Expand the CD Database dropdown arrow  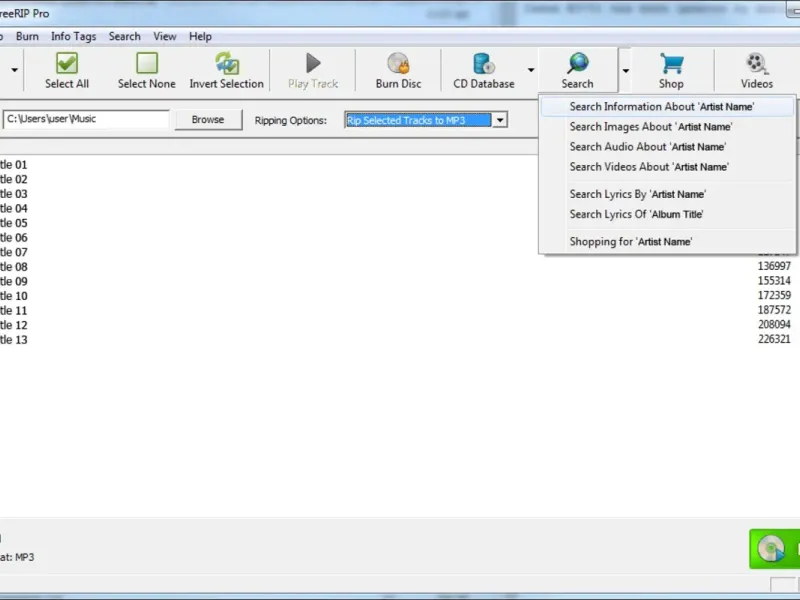click(531, 70)
